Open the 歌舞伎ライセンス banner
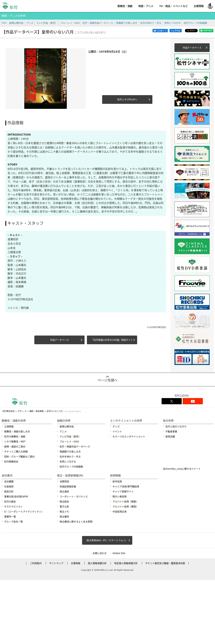This screenshot has height=644, width=215. [192, 154]
